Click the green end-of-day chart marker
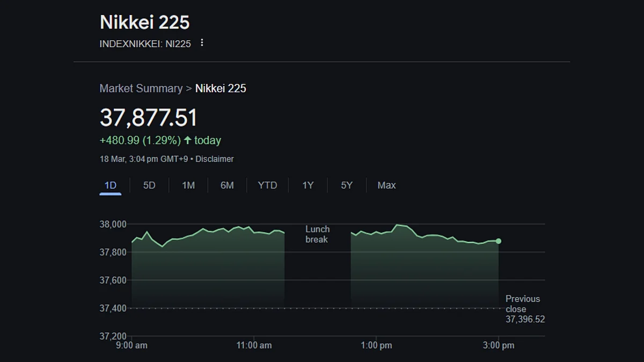 click(499, 241)
